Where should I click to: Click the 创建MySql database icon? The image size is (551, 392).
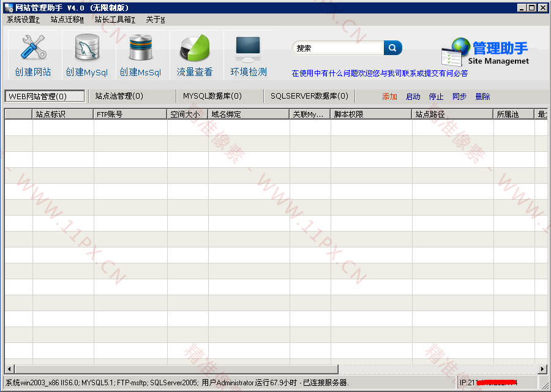(87, 47)
